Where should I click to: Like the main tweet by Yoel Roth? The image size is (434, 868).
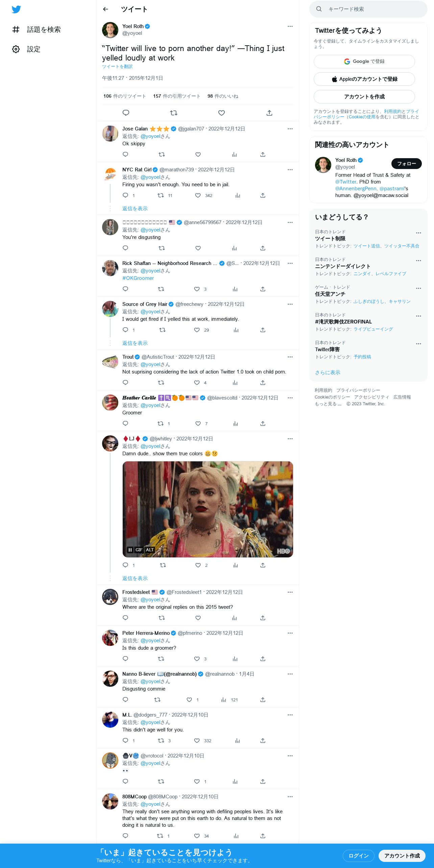pos(221,113)
